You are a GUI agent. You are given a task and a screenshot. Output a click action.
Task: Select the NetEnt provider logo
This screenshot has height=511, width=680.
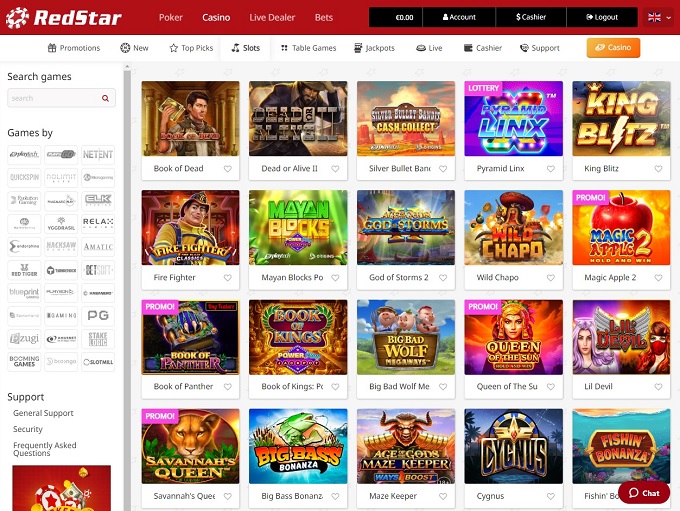click(98, 154)
